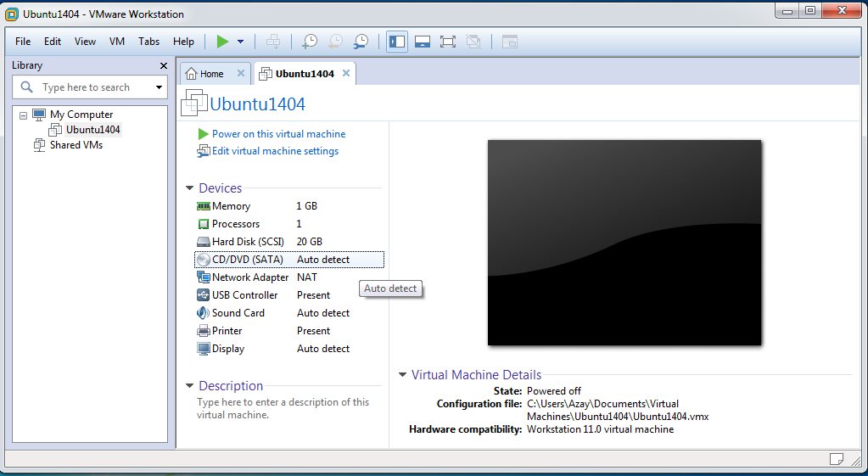Open the Help menu
868x476 pixels.
coord(183,42)
